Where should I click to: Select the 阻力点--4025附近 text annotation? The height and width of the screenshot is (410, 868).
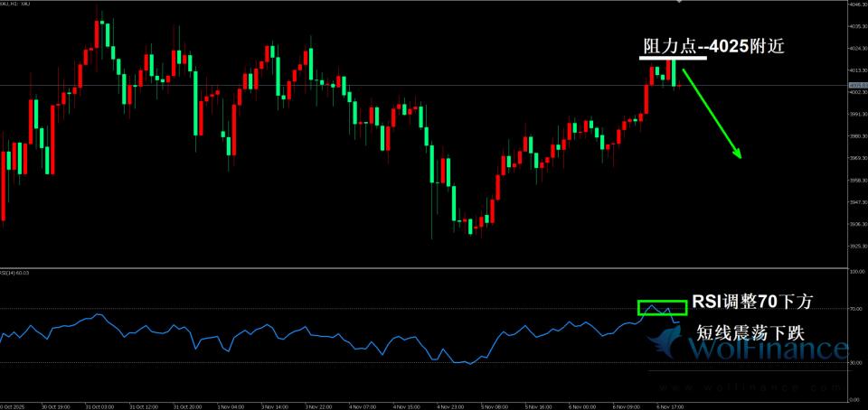point(710,47)
